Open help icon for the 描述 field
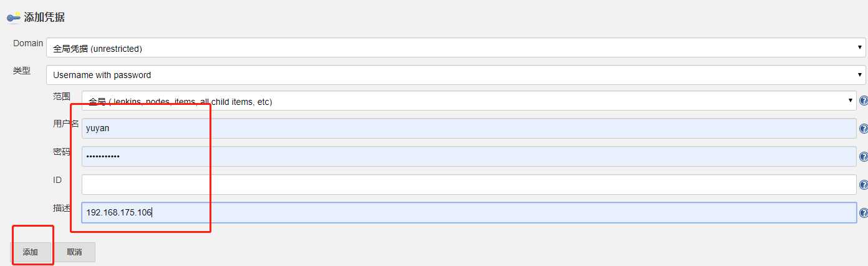The image size is (868, 266). click(864, 213)
